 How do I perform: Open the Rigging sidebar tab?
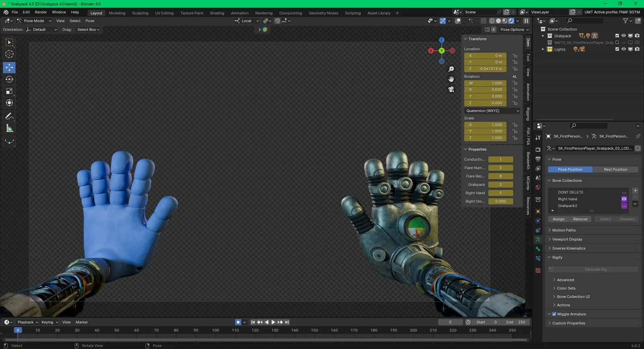click(x=528, y=114)
